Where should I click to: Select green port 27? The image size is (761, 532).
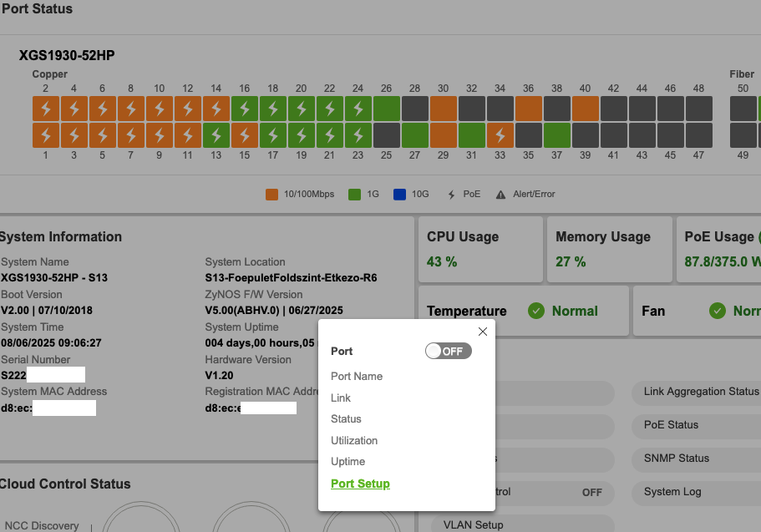tap(415, 135)
